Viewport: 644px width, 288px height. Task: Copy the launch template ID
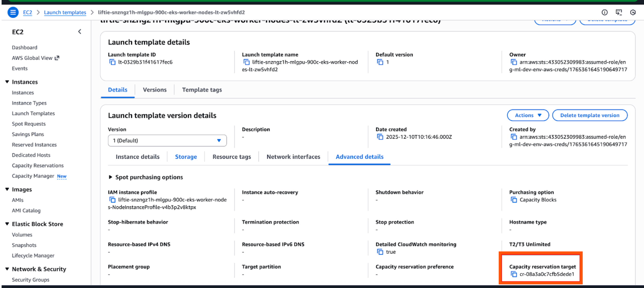(x=112, y=62)
